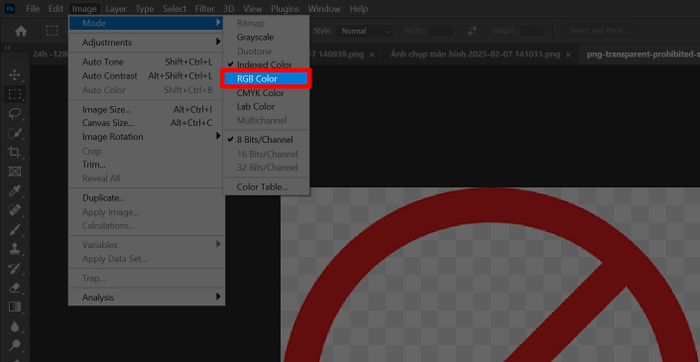Click the Home icon in options bar
This screenshot has width=700, height=362.
(21, 31)
